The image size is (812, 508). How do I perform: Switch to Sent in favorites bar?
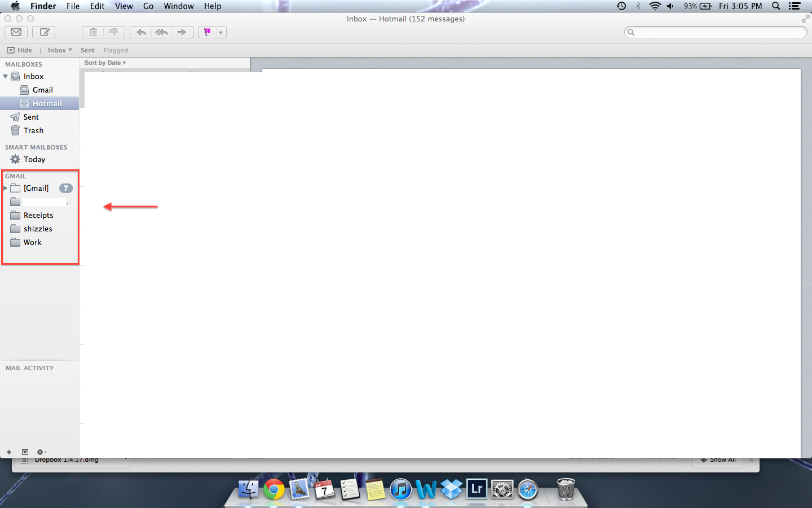[87, 50]
